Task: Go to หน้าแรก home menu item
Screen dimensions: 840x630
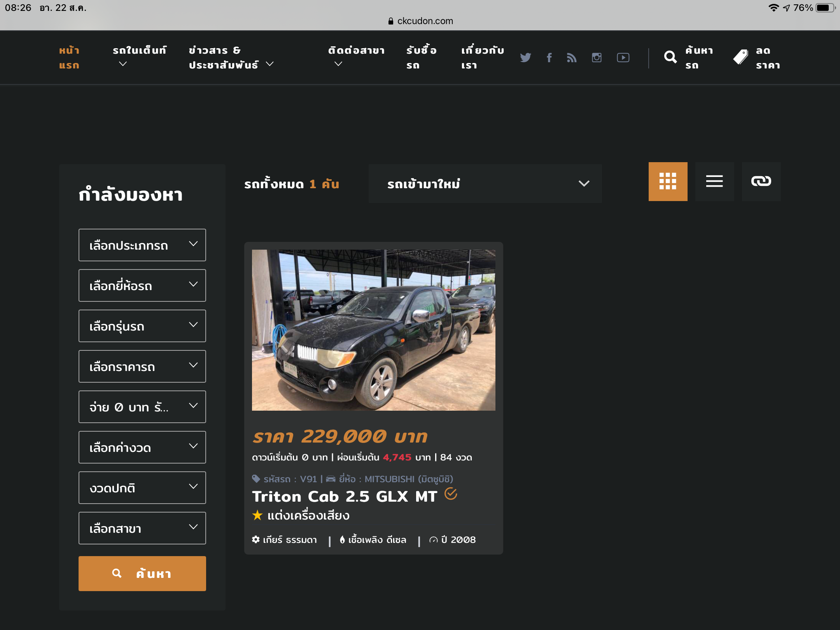Action: point(69,58)
